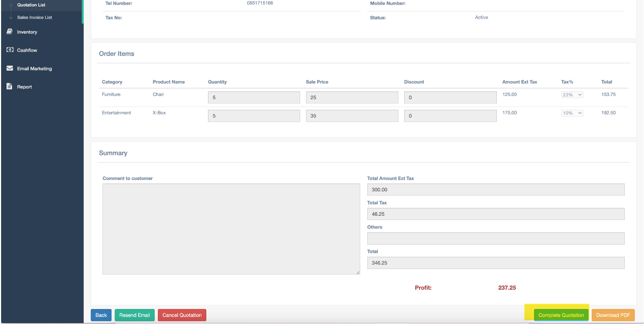Image resolution: width=644 pixels, height=324 pixels.
Task: Select the 192.50 total value
Action: 608,113
